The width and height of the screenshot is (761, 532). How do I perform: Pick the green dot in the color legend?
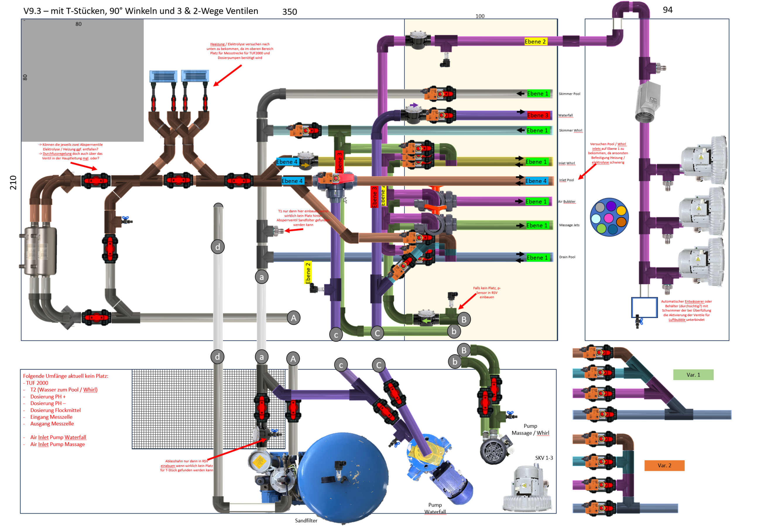pyautogui.click(x=601, y=228)
